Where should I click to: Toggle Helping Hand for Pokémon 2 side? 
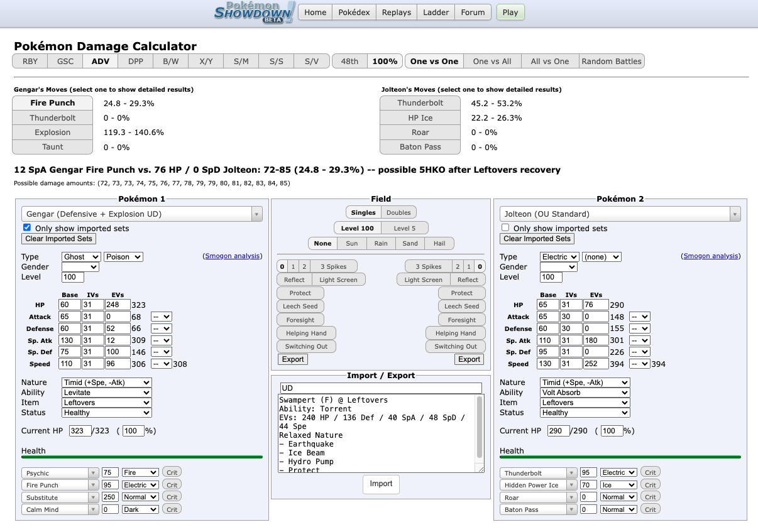(456, 333)
